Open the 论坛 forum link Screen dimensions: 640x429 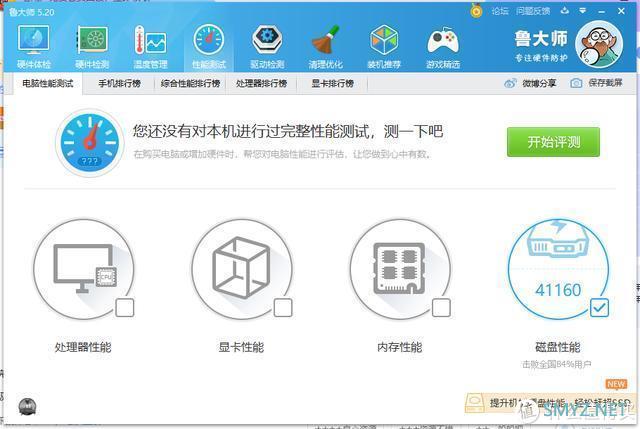500,11
